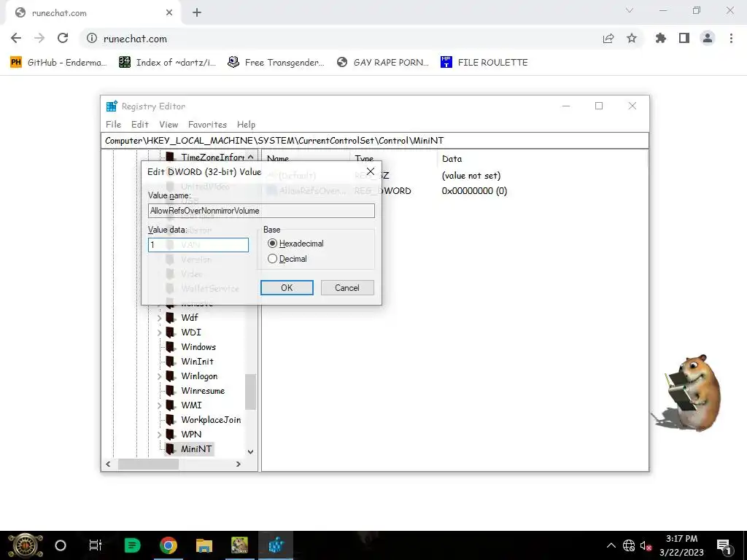Bookmark this page with the star icon
Viewport: 747px width, 560px height.
pyautogui.click(x=631, y=38)
